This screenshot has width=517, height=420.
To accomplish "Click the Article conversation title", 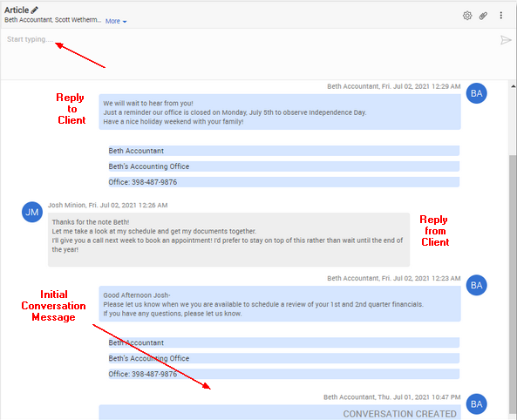I will click(x=17, y=10).
